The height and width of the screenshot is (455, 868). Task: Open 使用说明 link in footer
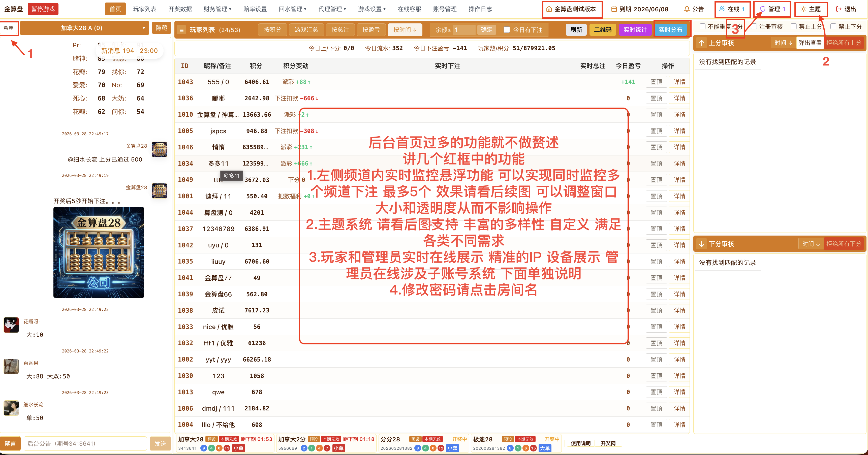click(x=581, y=443)
